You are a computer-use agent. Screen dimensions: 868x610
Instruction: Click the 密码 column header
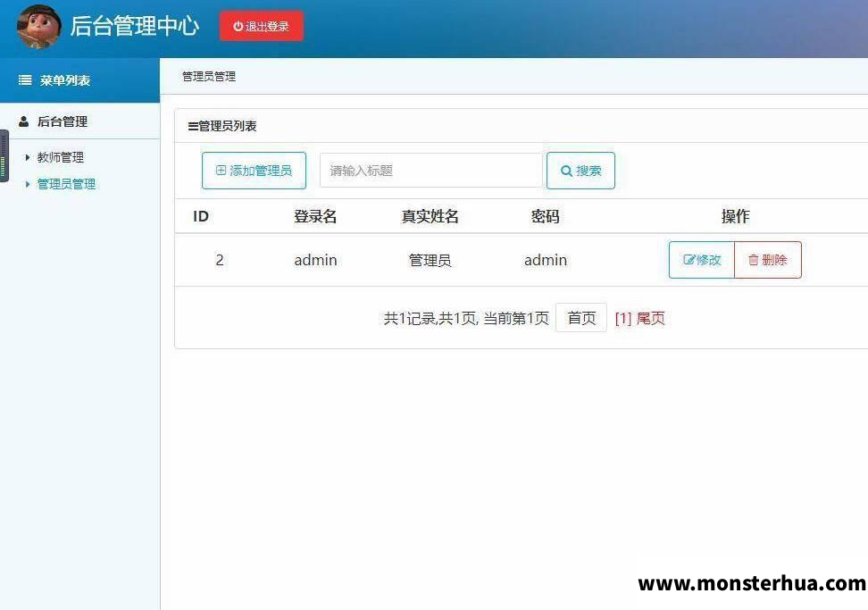click(546, 216)
